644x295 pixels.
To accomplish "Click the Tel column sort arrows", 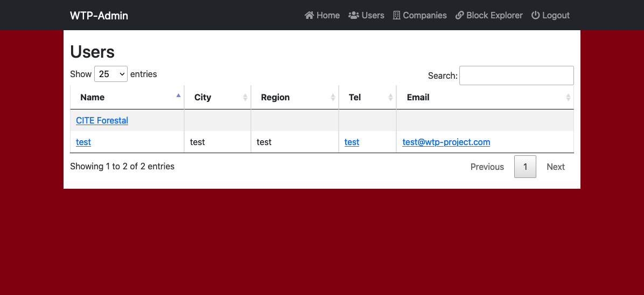I will coord(390,98).
